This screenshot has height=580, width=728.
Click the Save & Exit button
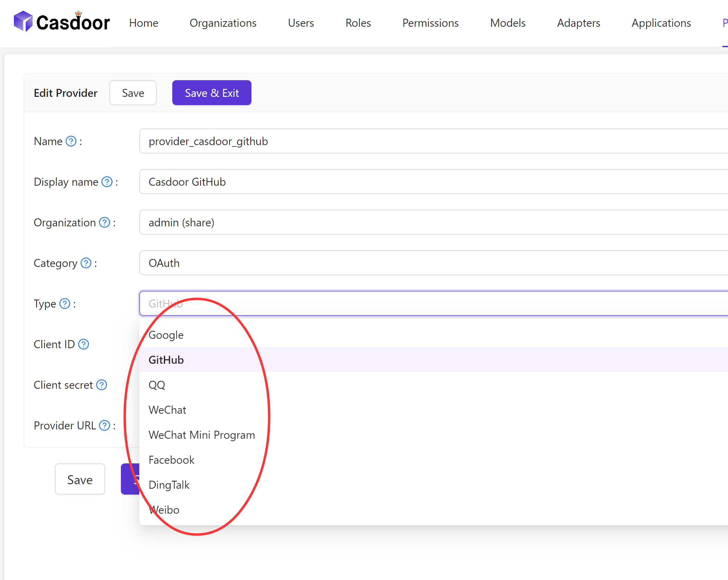point(212,93)
